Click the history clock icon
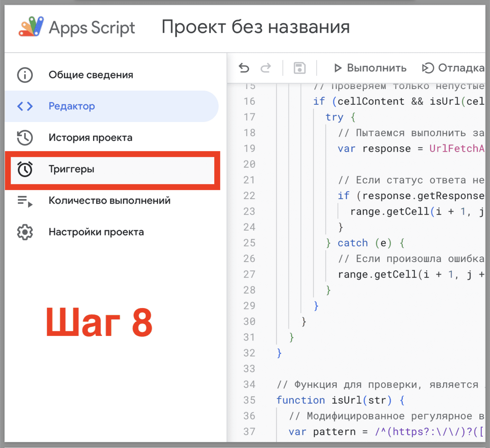The image size is (490, 448). pos(25,138)
